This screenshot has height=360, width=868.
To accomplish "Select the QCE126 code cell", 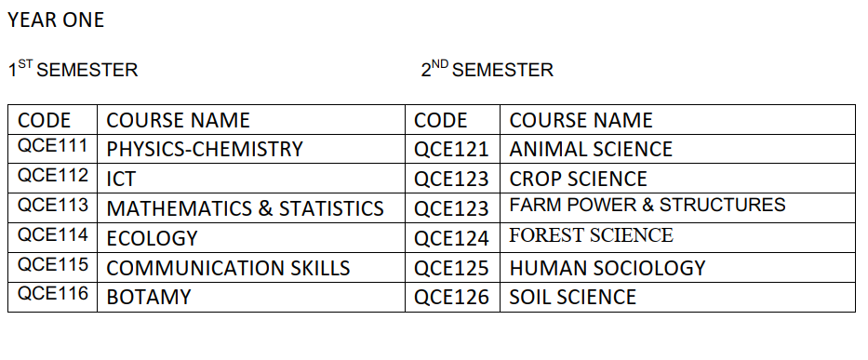I will pyautogui.click(x=452, y=297).
